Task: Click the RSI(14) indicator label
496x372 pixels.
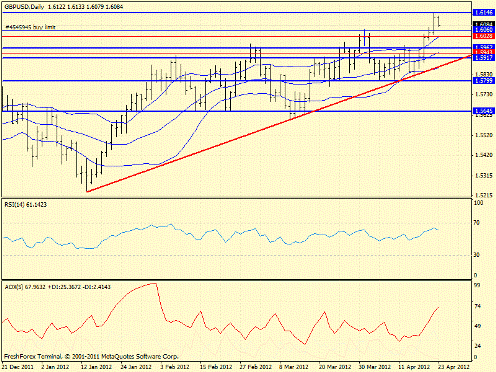Action: coord(25,205)
